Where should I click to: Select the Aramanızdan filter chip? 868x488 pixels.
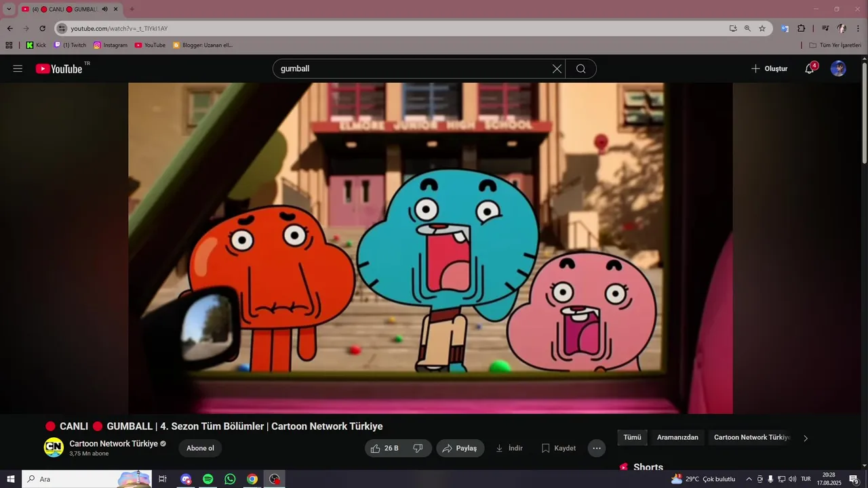[x=677, y=438]
